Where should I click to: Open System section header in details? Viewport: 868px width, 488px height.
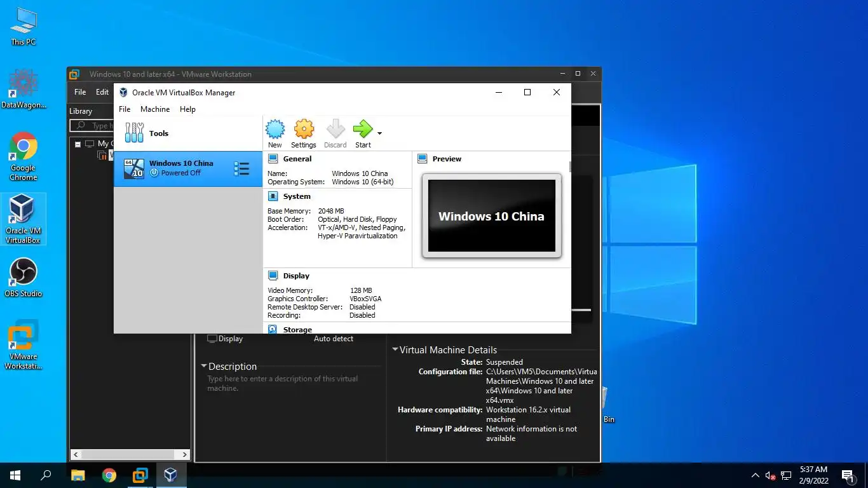tap(297, 196)
